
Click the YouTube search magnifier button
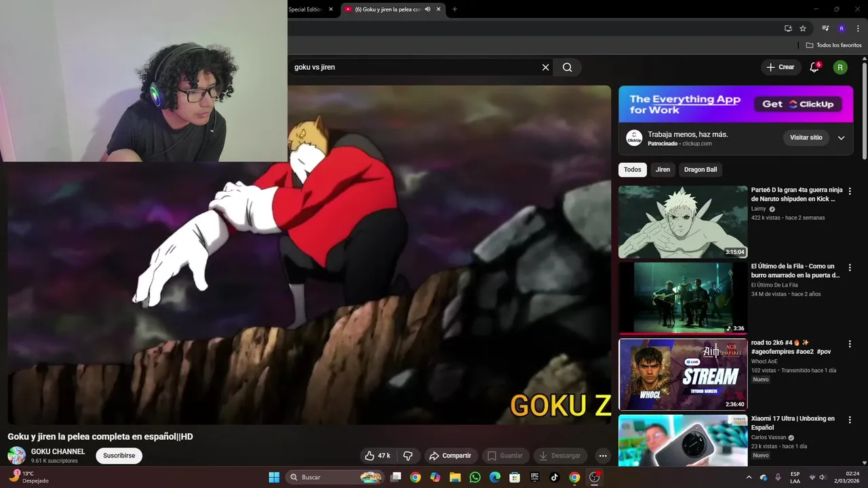pyautogui.click(x=568, y=67)
